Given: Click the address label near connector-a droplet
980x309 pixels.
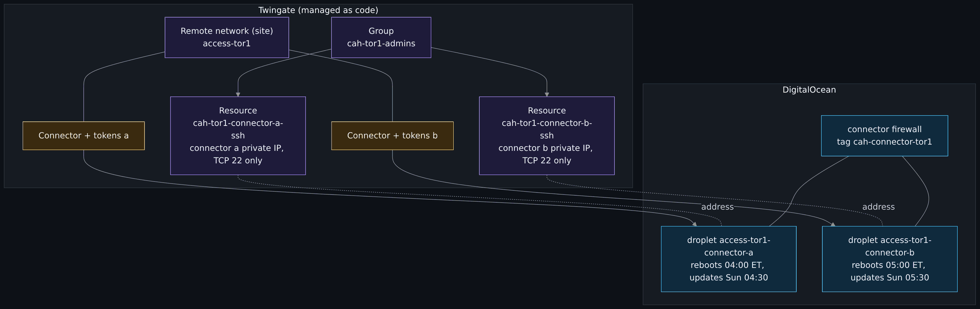Looking at the screenshot, I should [717, 207].
